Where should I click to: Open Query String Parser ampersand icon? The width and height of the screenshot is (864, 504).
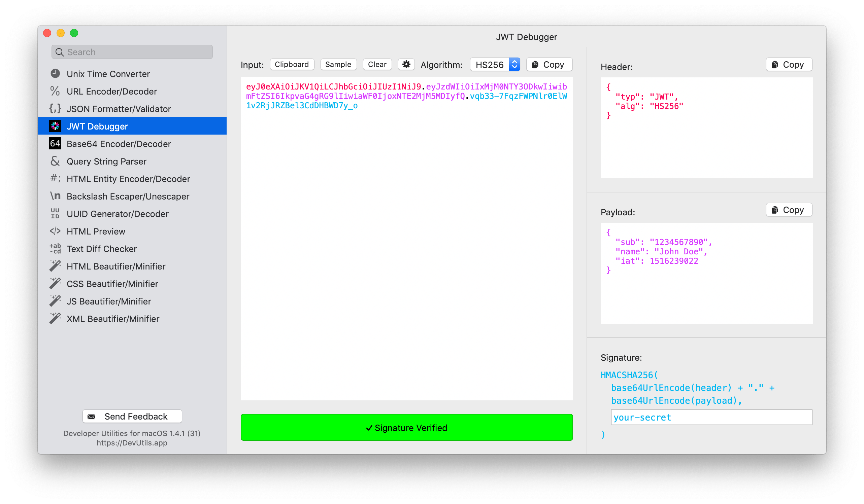55,161
